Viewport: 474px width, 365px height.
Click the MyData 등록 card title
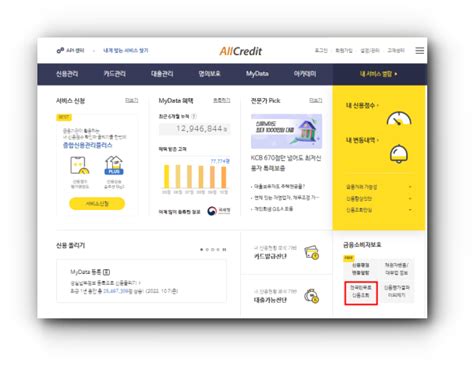click(85, 272)
